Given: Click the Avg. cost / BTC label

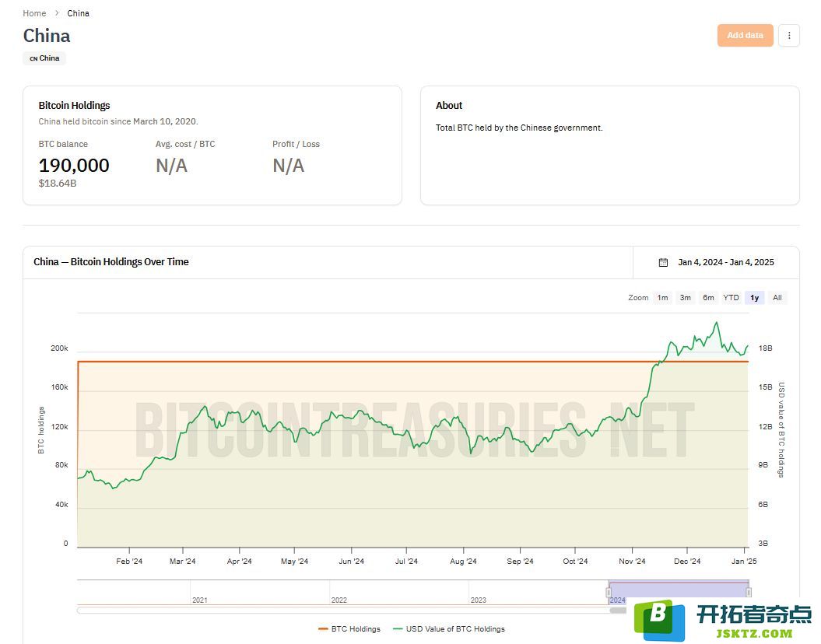Looking at the screenshot, I should tap(185, 144).
